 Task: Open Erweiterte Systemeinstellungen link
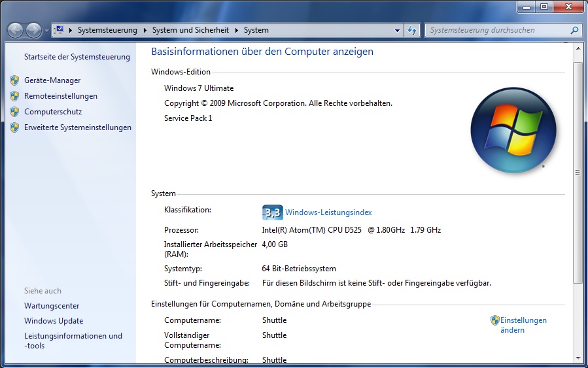(x=78, y=127)
